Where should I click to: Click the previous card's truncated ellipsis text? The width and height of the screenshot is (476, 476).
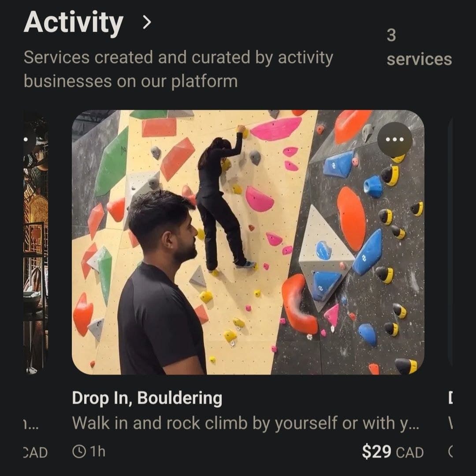click(x=32, y=424)
